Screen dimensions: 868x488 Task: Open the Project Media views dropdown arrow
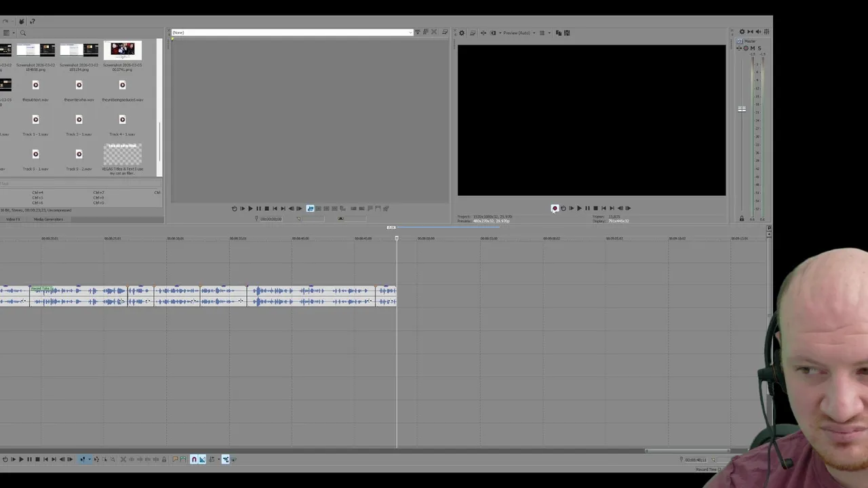pyautogui.click(x=12, y=33)
